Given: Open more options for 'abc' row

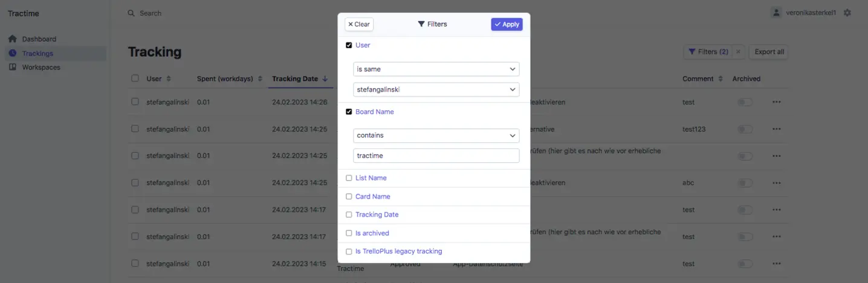Looking at the screenshot, I should click(x=777, y=183).
